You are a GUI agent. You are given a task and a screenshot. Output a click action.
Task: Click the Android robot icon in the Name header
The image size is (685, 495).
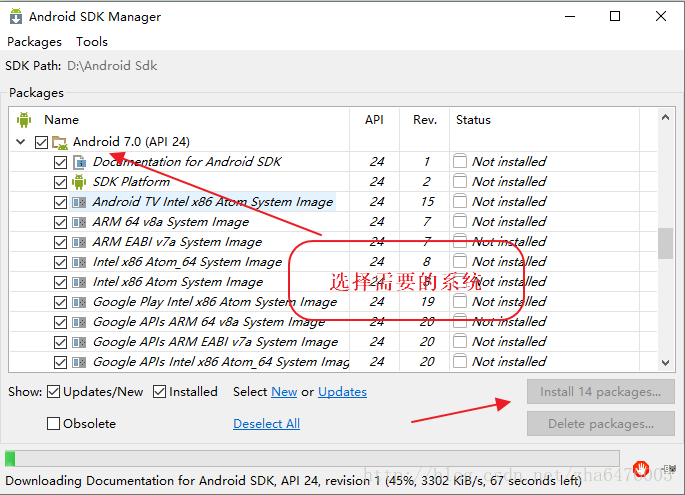[24, 120]
